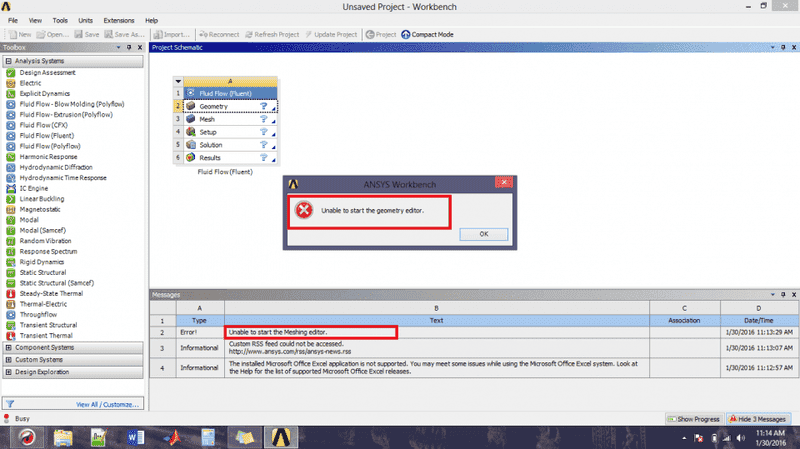Screen dimensions: 800x449
Task: Open the View menu
Action: tap(35, 21)
